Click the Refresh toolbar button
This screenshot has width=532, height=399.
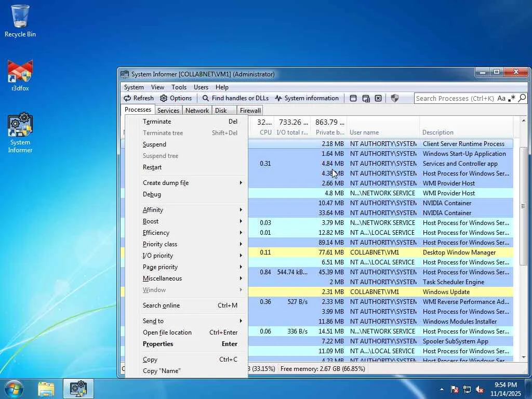tap(138, 98)
